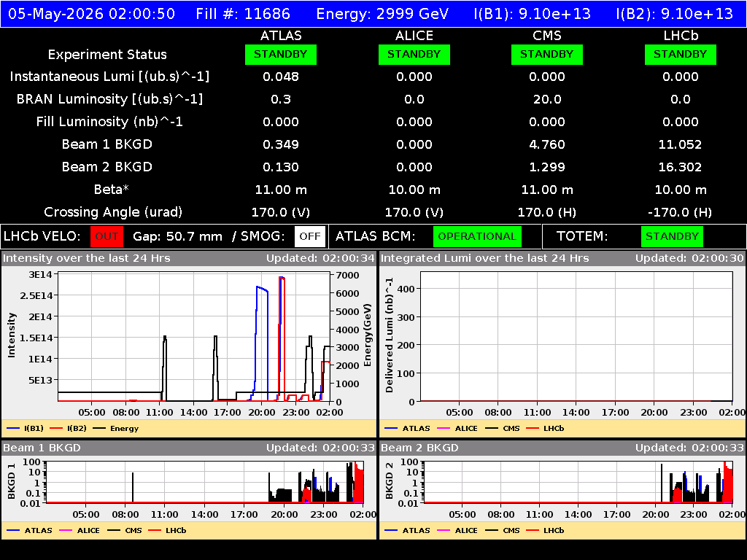This screenshot has height=560, width=747.
Task: Click the Intensity over 24 hours plot area
Action: click(x=194, y=337)
